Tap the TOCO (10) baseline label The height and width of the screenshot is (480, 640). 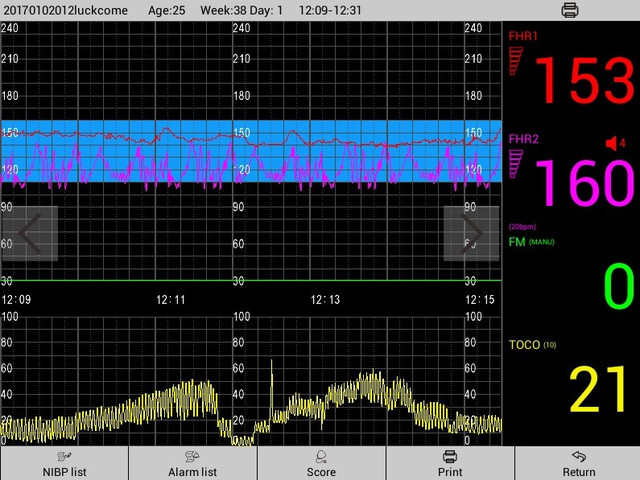click(x=531, y=345)
